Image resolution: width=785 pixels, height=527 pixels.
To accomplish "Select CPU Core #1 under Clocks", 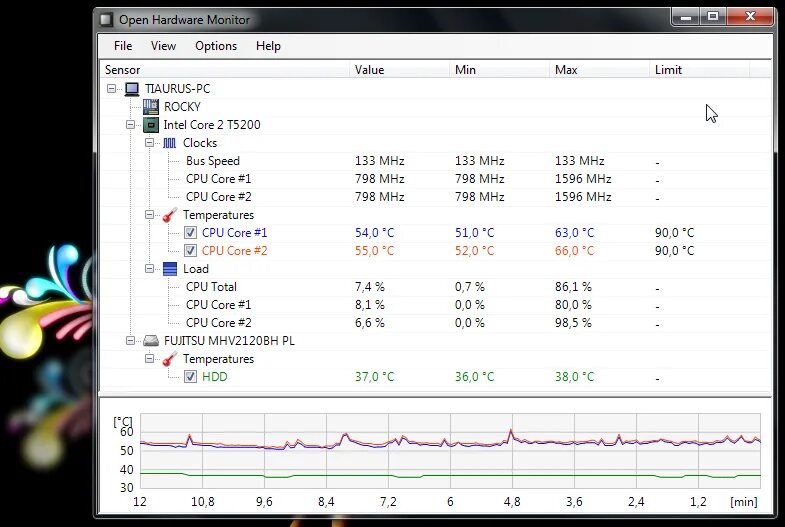I will [x=218, y=179].
